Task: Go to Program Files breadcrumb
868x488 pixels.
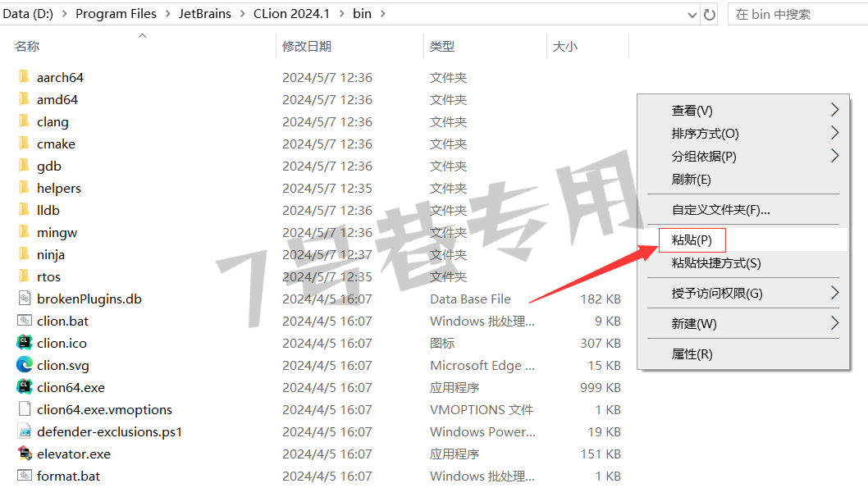Action: pos(116,14)
